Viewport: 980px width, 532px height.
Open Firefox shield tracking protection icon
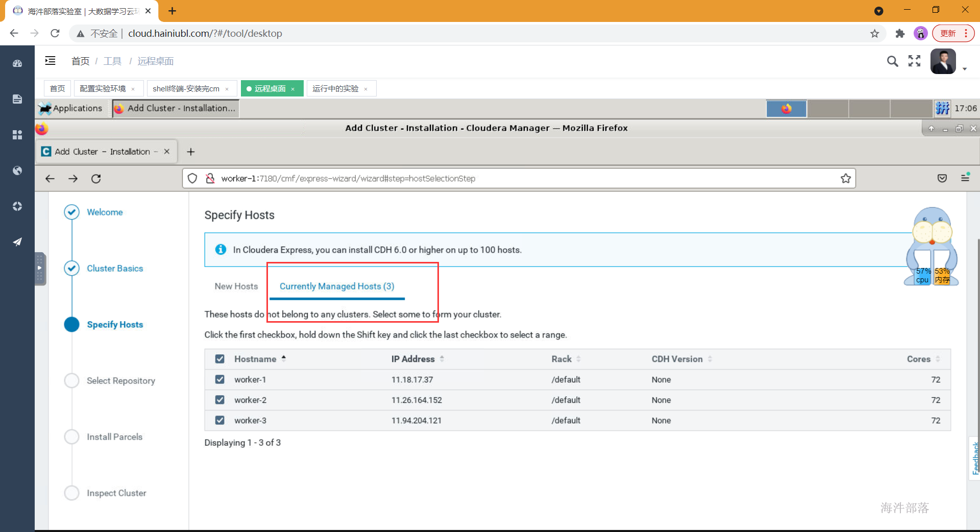(x=192, y=178)
